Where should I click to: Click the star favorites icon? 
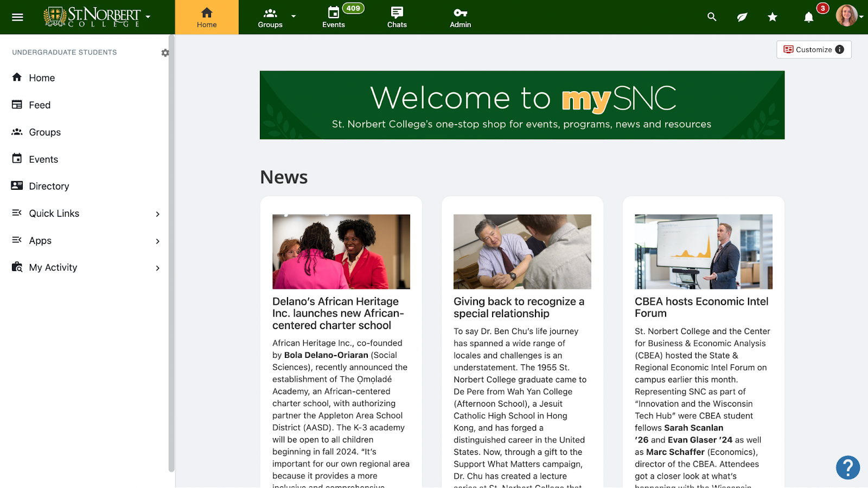[773, 17]
